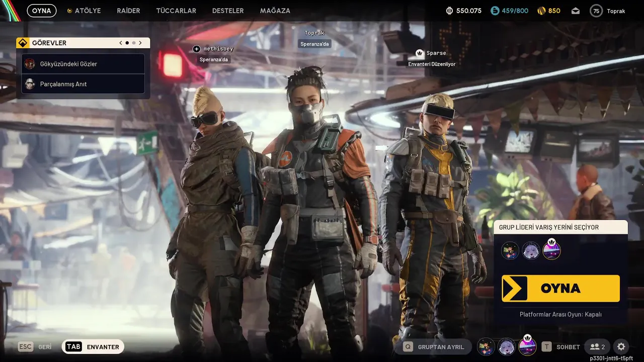Click the level 75 badge circle

click(596, 11)
